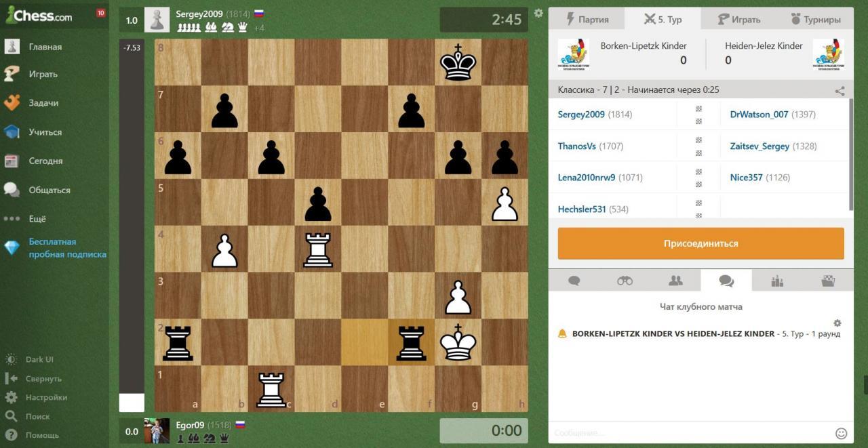
Task: Open the rightmost tab in the chat tab row
Action: (x=828, y=281)
